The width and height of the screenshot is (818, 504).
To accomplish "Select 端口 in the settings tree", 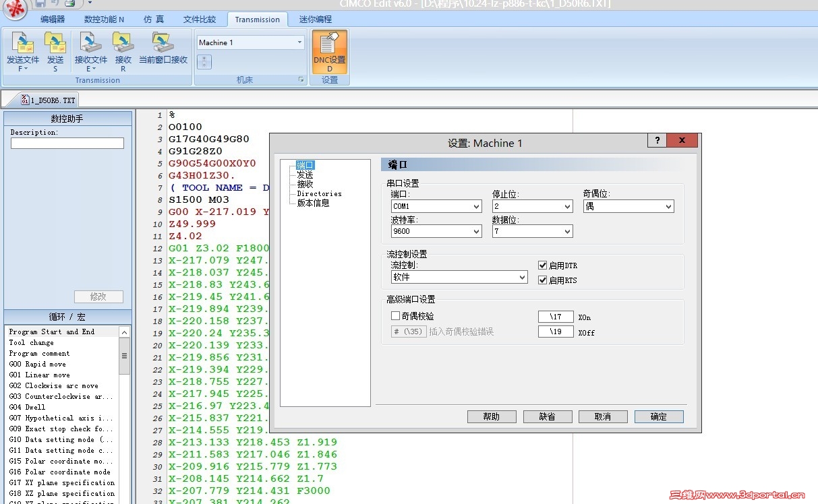I will click(x=305, y=165).
